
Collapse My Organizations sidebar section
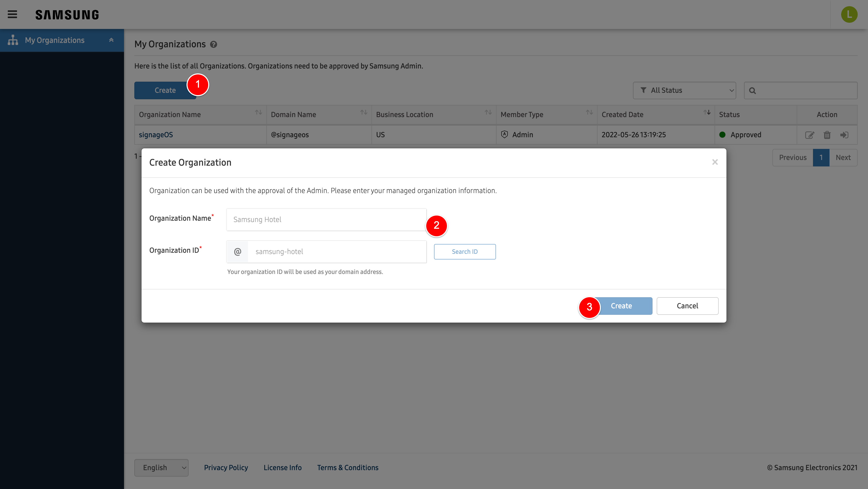[x=111, y=40]
